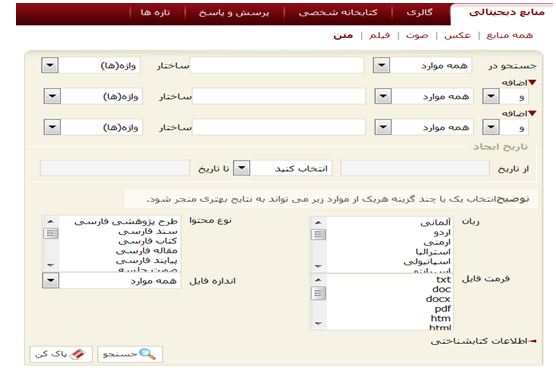Open the first واژه(ها) structure dropdown
Screen dimensions: 556x372
[x=50, y=65]
